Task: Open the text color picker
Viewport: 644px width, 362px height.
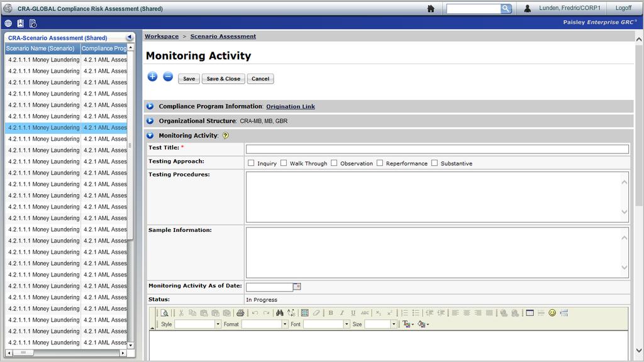Action: (408, 324)
